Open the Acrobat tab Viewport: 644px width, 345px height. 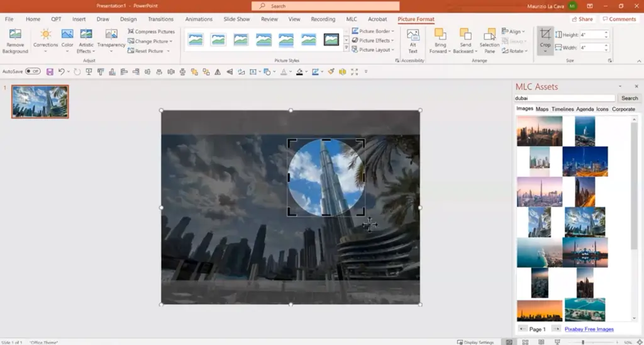point(377,19)
